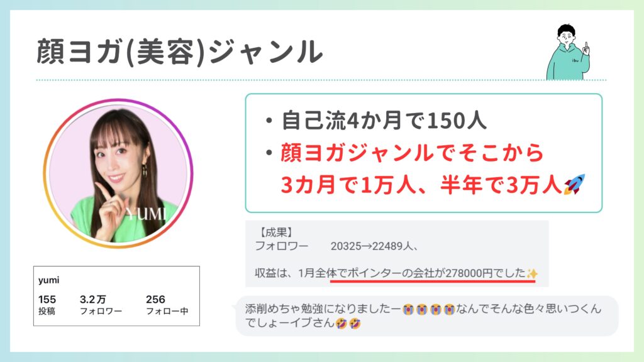
Task: Open the 3.2万 フォロワー follower list
Action: [101, 305]
